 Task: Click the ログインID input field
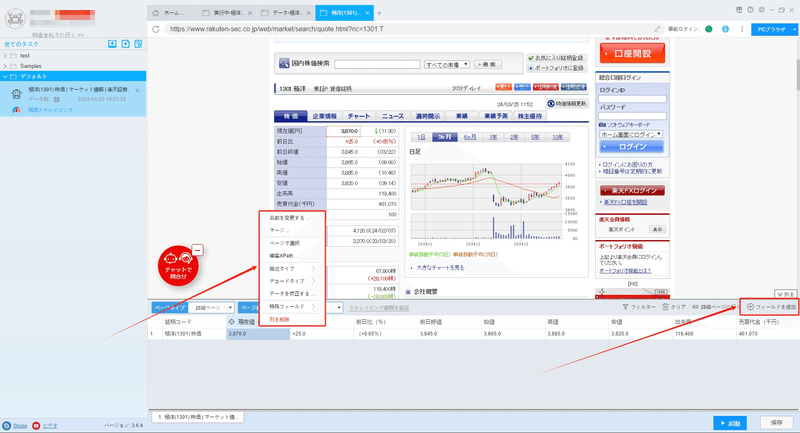[x=633, y=99]
